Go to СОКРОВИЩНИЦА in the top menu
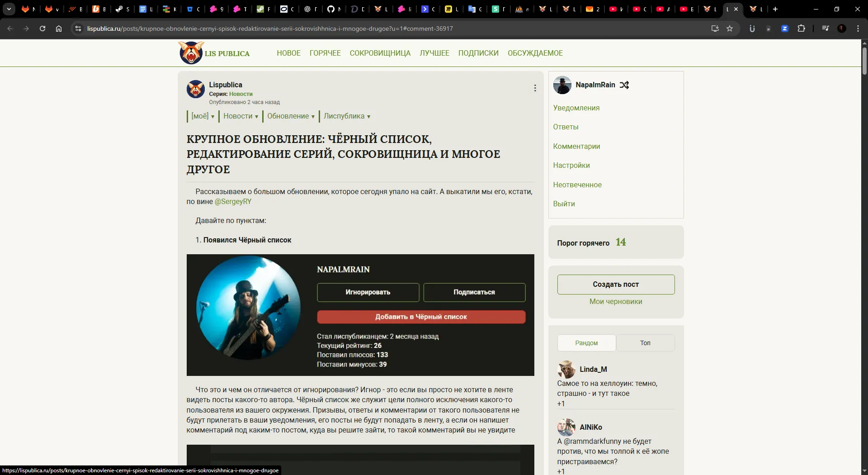Image resolution: width=868 pixels, height=475 pixels. [380, 53]
